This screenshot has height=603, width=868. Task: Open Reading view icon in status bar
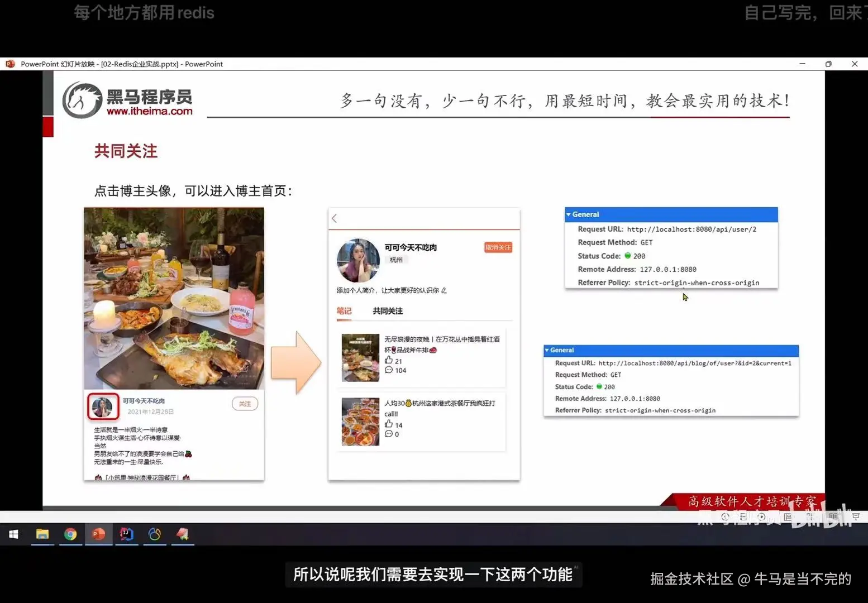(833, 517)
